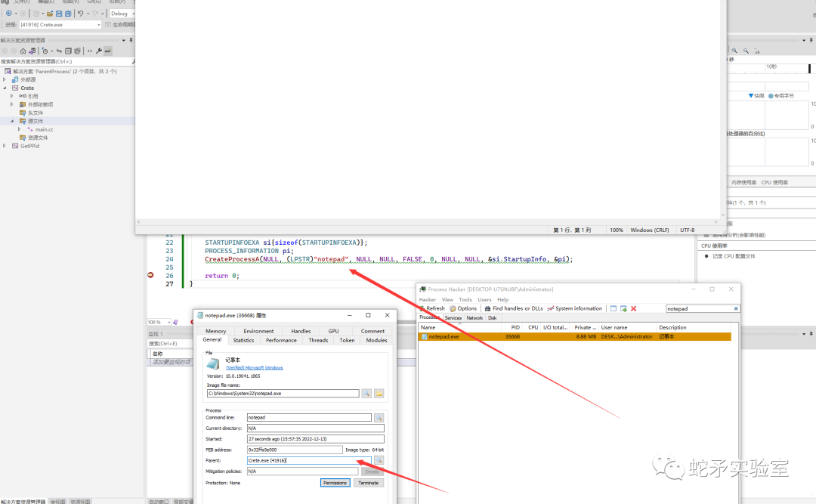Select main.cc in Solution Explorer

click(x=45, y=129)
